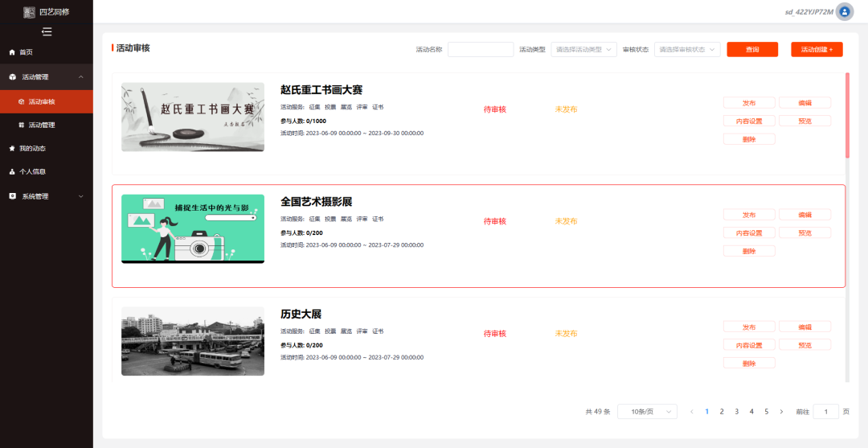The image size is (868, 448).
Task: Click 发布 for 历史大展
Action: pos(749,327)
